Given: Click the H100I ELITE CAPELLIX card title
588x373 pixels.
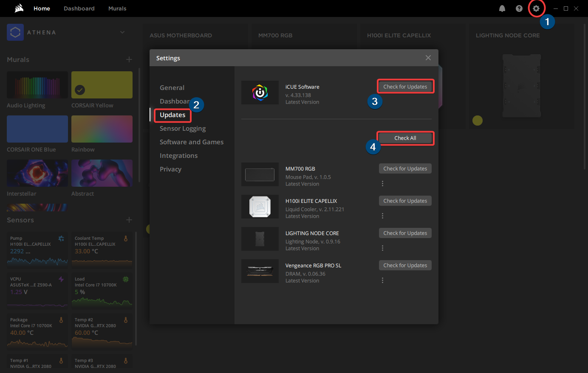Looking at the screenshot, I should 399,36.
